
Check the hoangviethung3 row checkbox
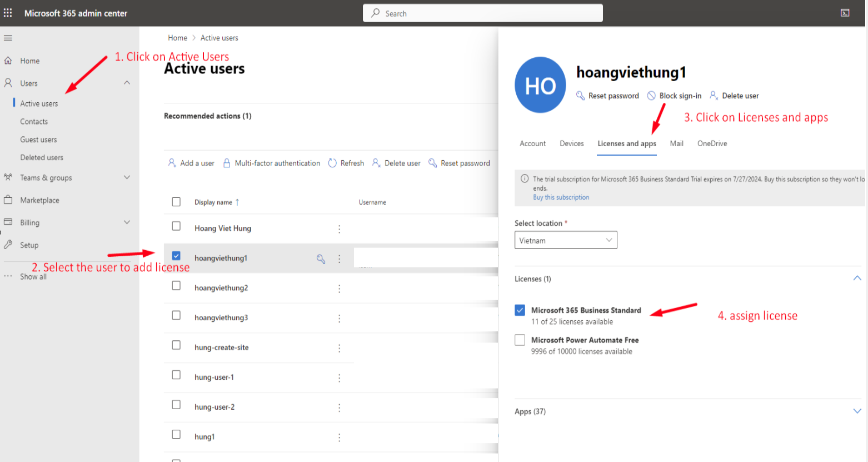[176, 315]
